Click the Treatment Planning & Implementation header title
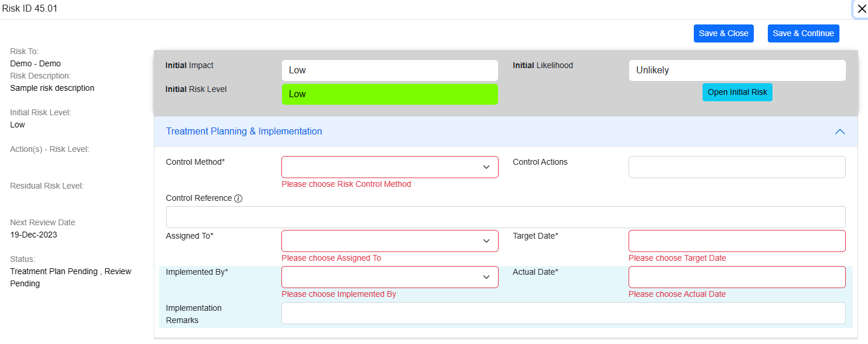The height and width of the screenshot is (344, 868). (244, 132)
